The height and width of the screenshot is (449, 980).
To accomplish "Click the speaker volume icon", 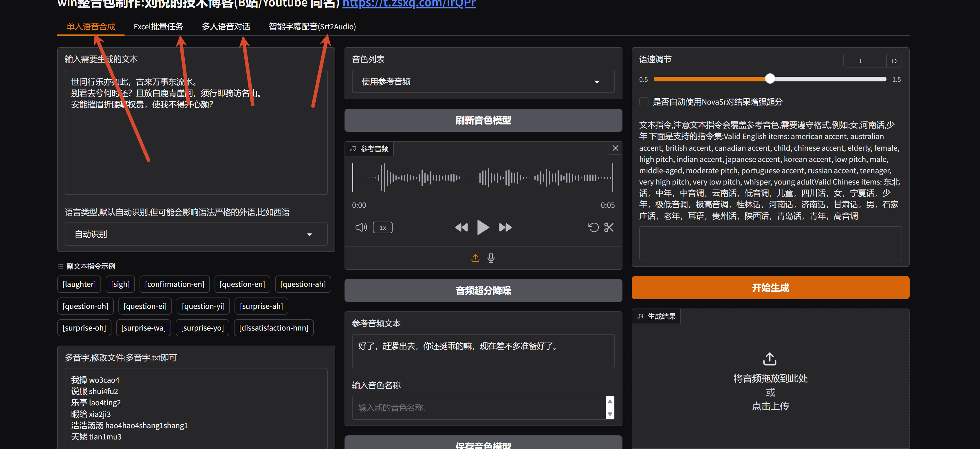I will click(361, 227).
